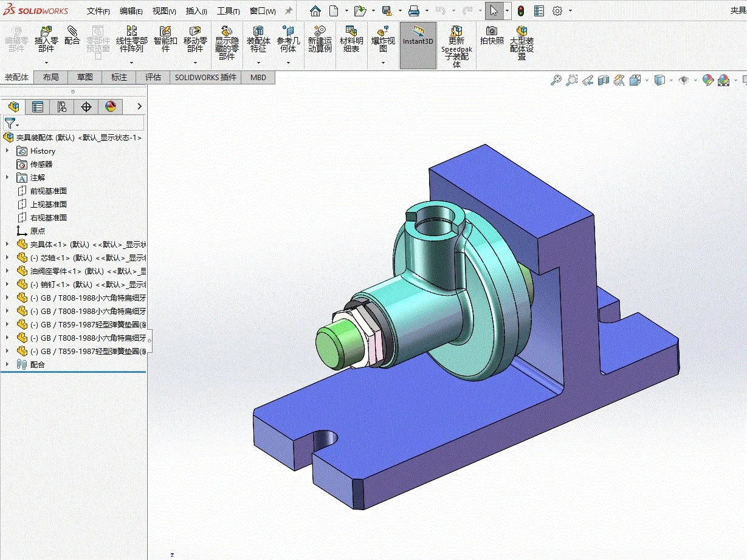Click the Update Speedpak button
The width and height of the screenshot is (747, 560).
pyautogui.click(x=456, y=46)
